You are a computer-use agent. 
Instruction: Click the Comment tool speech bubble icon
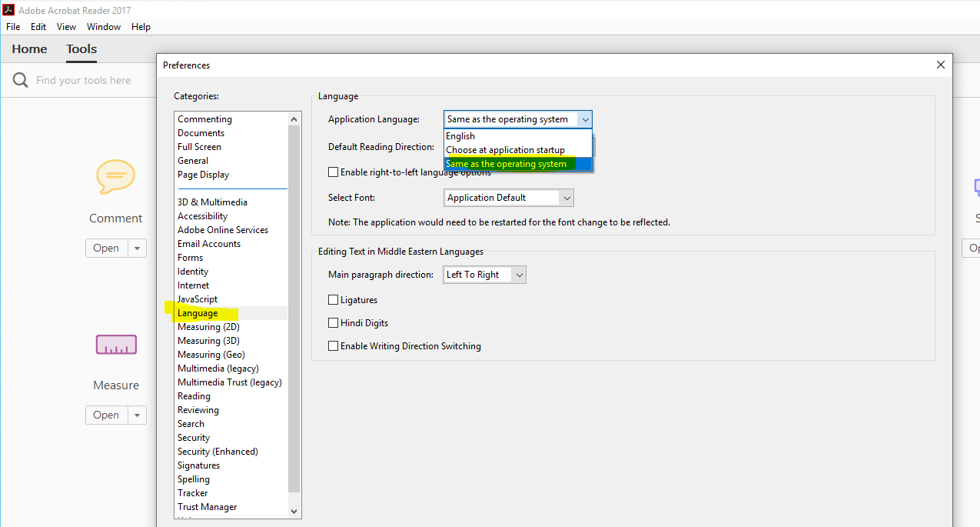click(116, 178)
